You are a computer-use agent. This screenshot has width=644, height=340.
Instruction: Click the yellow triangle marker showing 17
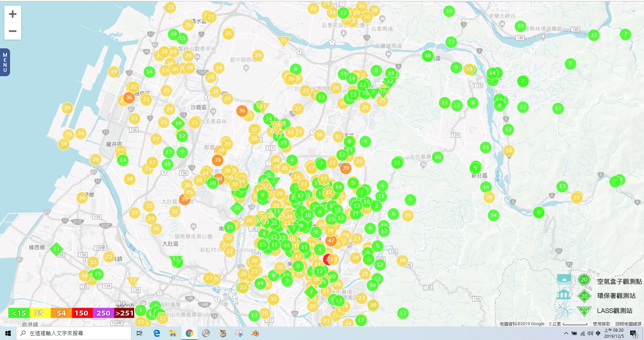(133, 281)
